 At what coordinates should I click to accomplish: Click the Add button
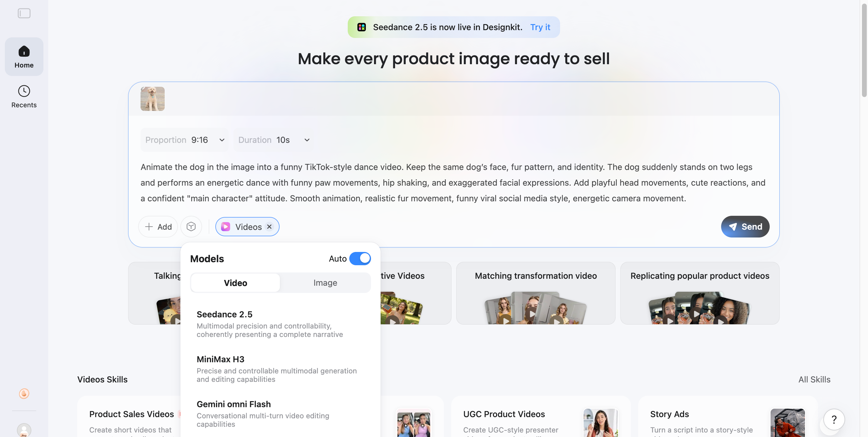click(x=158, y=227)
